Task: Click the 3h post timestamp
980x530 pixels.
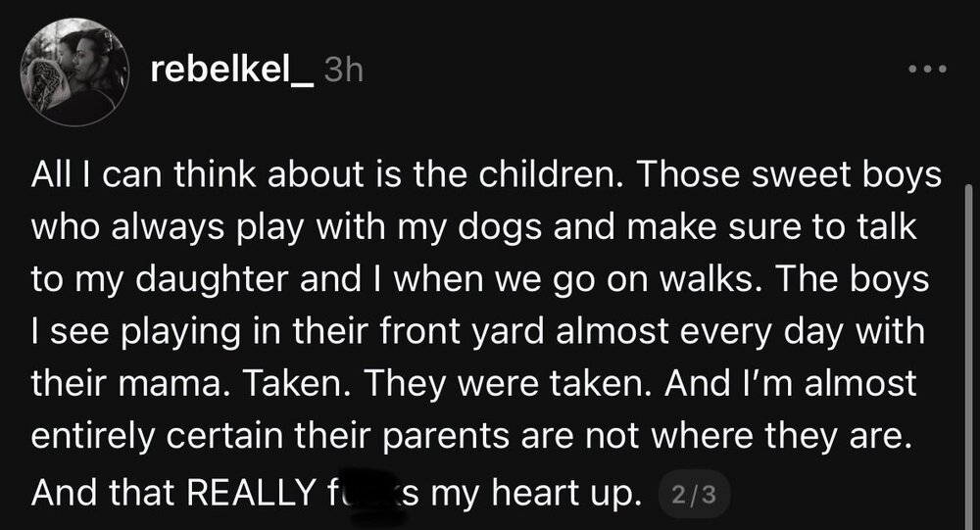Action: (342, 72)
